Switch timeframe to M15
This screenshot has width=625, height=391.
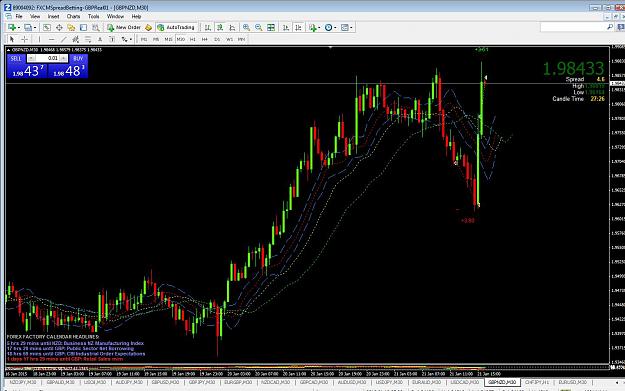click(168, 39)
